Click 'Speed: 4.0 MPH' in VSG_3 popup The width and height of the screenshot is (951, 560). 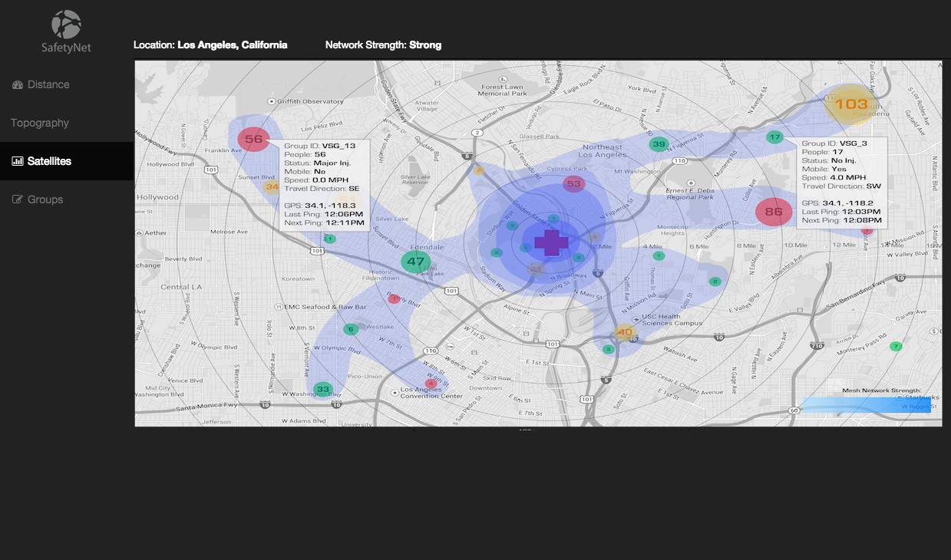coord(834,177)
